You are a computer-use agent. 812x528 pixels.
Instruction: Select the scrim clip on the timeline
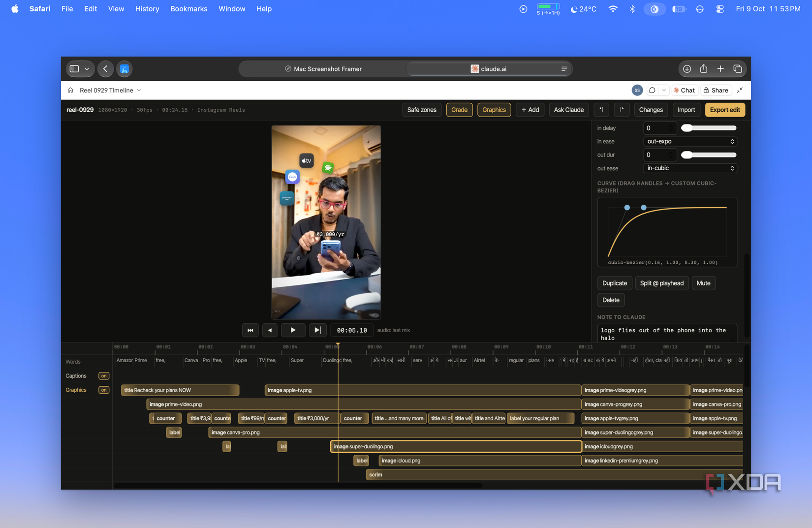tap(554, 475)
